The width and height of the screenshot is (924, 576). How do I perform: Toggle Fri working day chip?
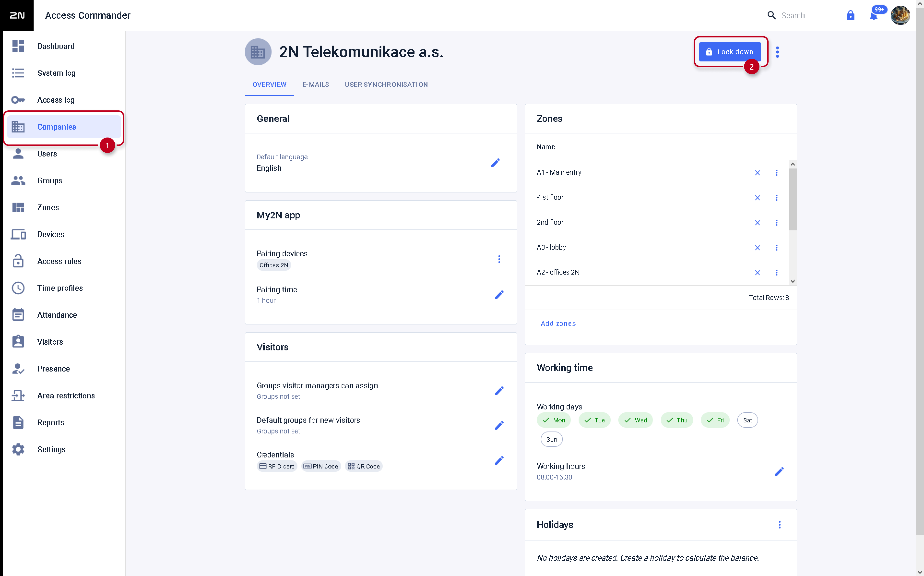pyautogui.click(x=715, y=420)
